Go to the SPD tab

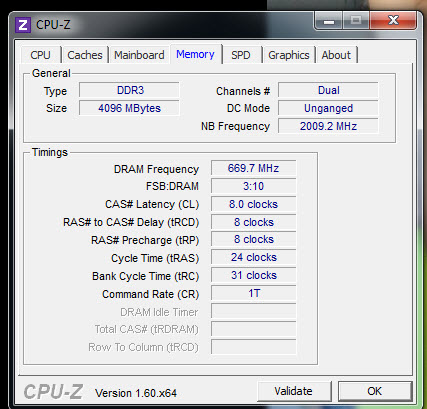point(241,55)
